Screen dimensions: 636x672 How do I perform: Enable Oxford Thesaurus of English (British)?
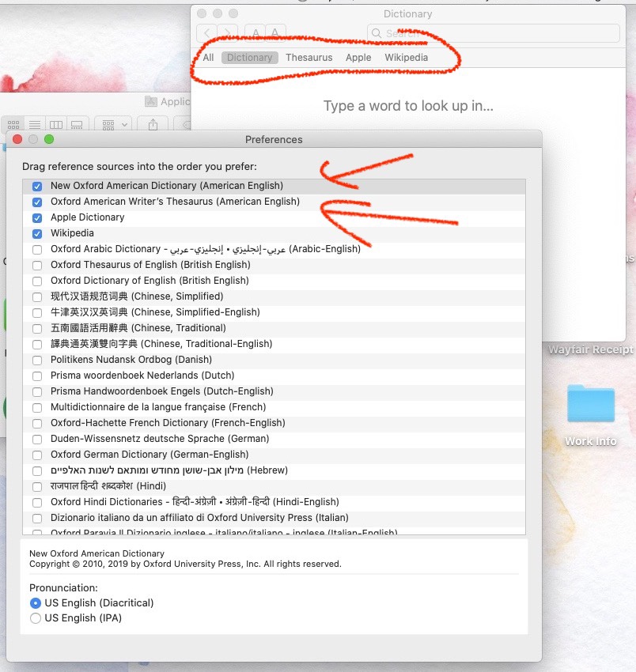[x=37, y=266]
